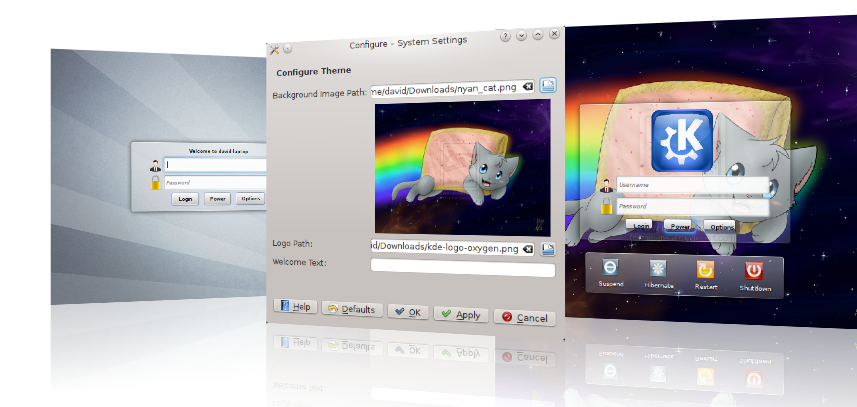
Task: Click Password field in left login screen
Action: point(215,182)
